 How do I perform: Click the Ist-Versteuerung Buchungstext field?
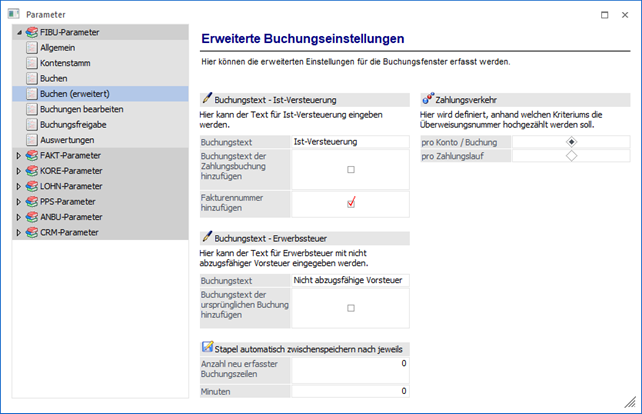point(349,143)
